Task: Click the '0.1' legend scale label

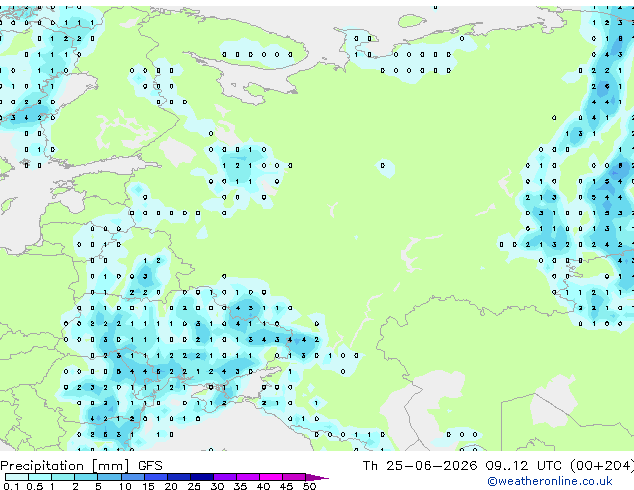Action: 11,486
